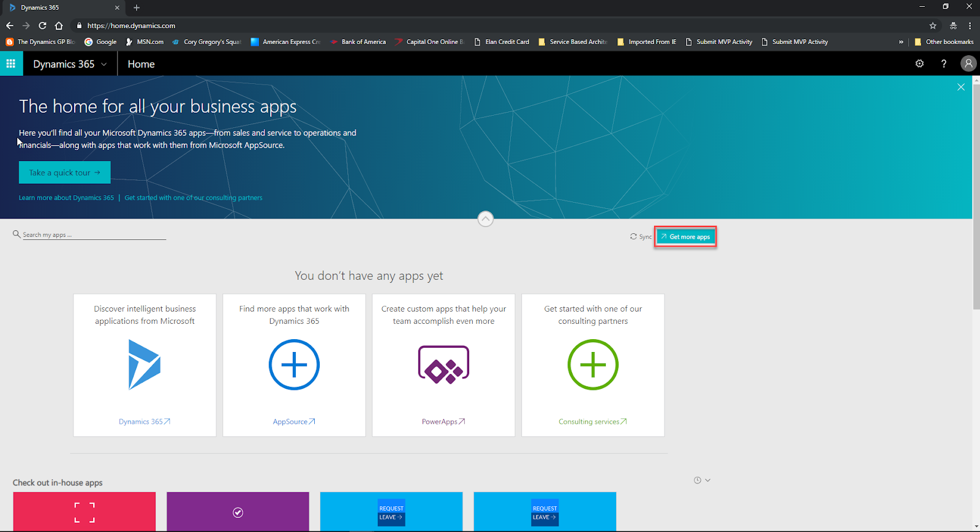Close the Dynamics 365 browser tab

[x=117, y=8]
